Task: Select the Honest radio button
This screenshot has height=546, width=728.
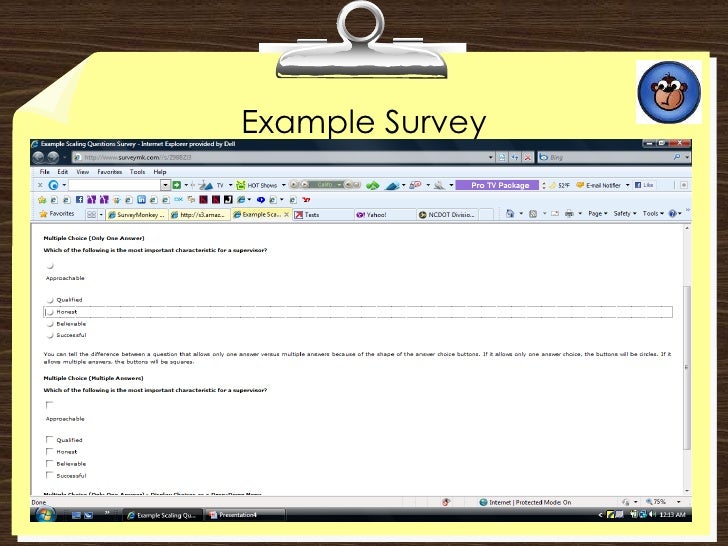Action: click(x=50, y=312)
